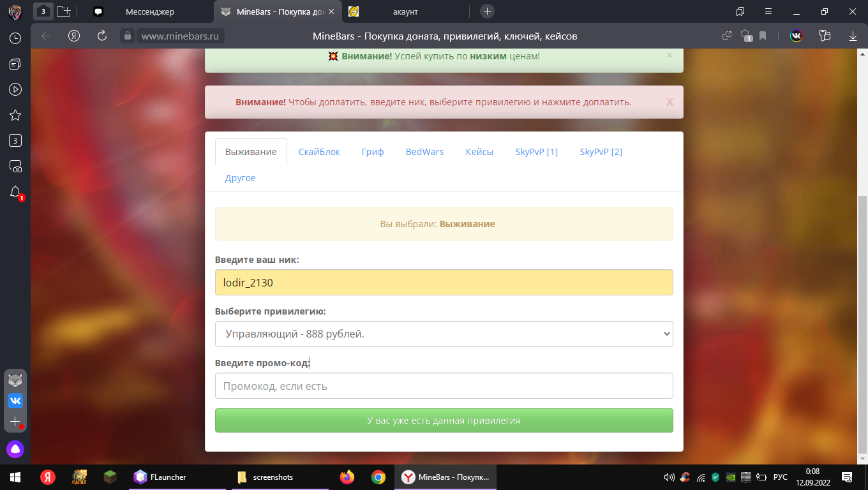Open the Windows Start menu
The height and width of the screenshot is (490, 868).
pos(15,477)
